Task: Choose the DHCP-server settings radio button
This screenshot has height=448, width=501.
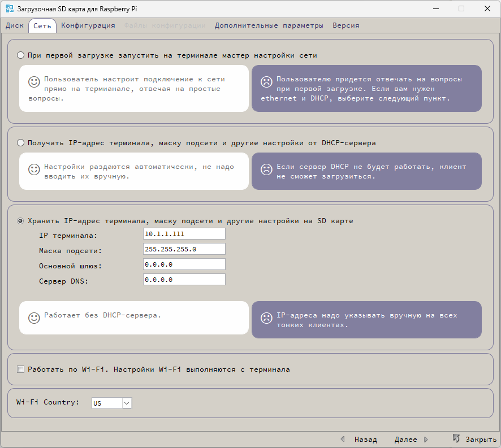Action: point(20,143)
